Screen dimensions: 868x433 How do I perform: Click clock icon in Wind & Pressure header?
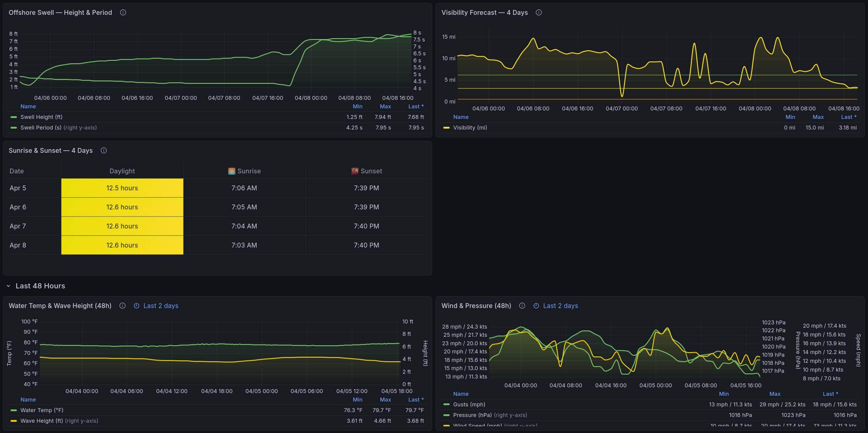point(536,306)
